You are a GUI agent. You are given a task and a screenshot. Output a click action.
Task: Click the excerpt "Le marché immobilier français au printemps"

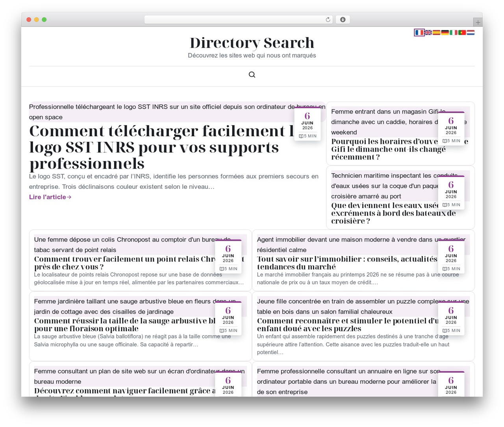pyautogui.click(x=358, y=278)
